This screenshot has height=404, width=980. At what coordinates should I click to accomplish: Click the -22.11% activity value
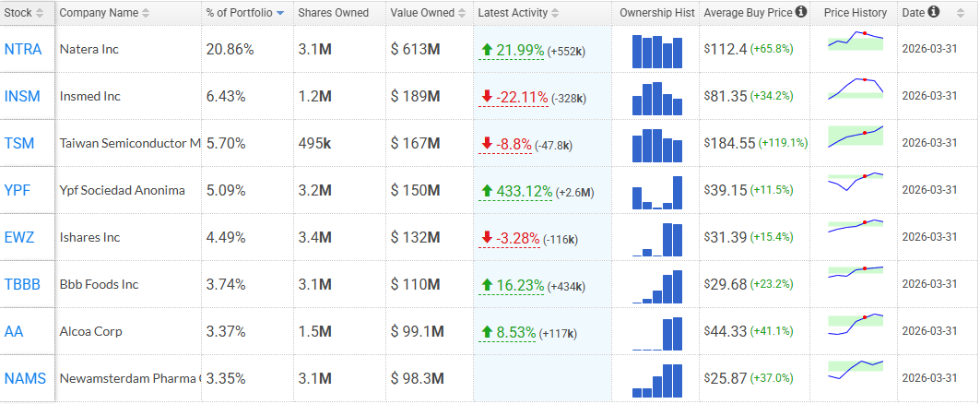pos(522,98)
